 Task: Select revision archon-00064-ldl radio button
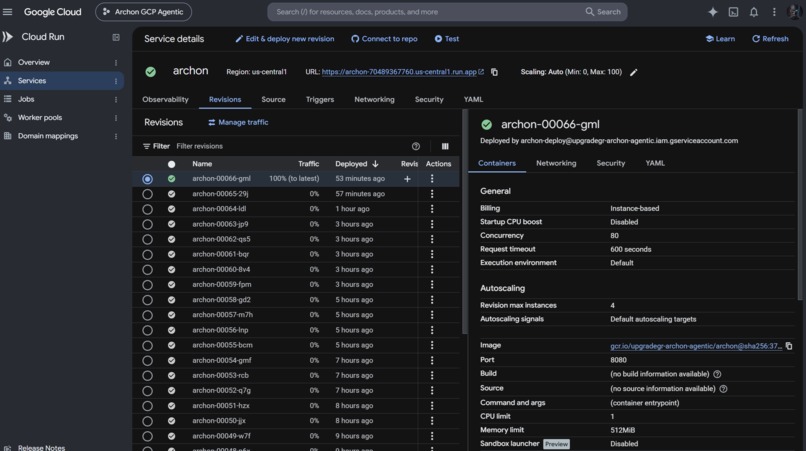148,209
